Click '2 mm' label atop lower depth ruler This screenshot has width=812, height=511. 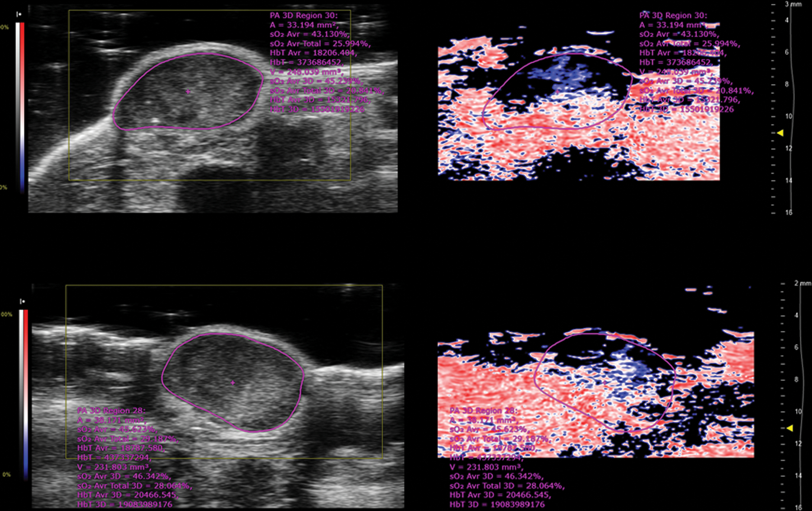pyautogui.click(x=803, y=283)
